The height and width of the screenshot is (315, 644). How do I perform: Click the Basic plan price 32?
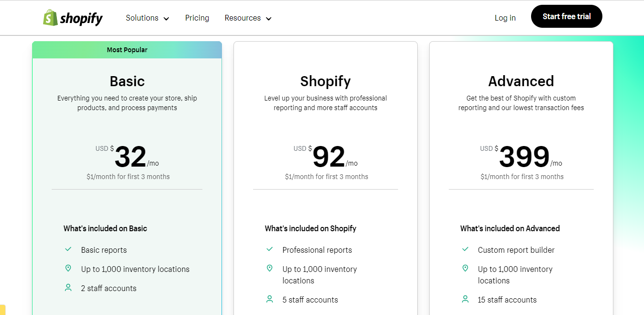tap(131, 157)
